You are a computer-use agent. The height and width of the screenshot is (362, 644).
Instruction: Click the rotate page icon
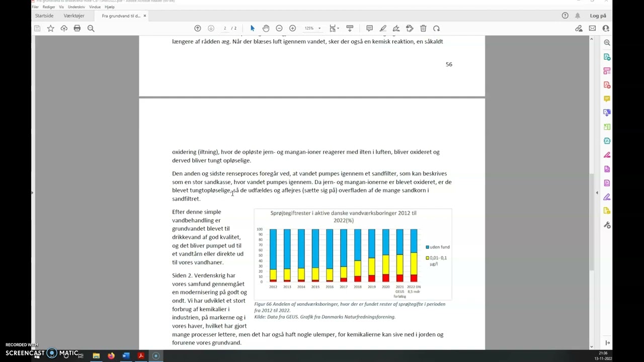click(436, 29)
